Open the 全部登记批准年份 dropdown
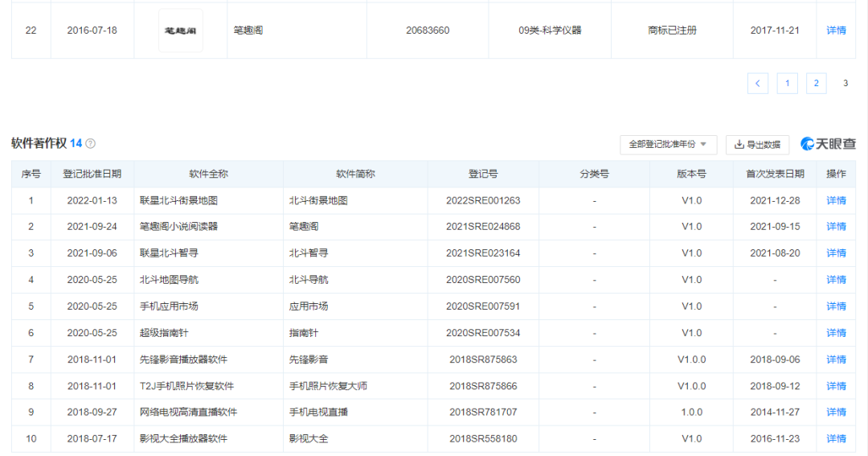The width and height of the screenshot is (868, 456). [x=668, y=145]
